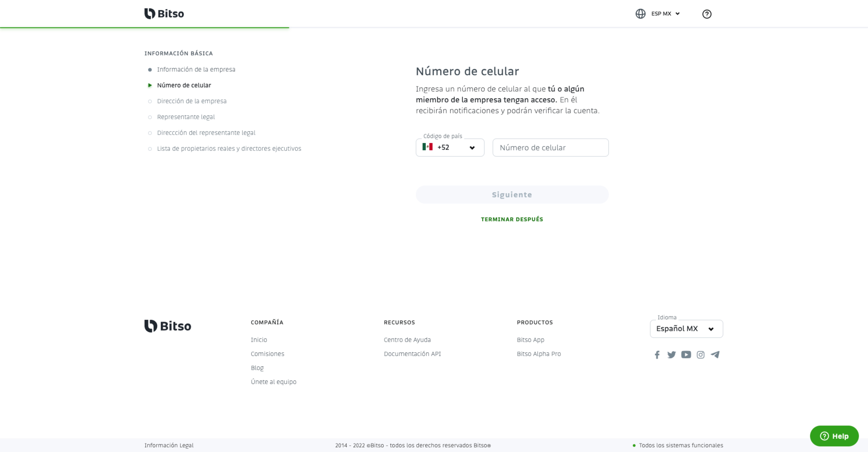Select 'Información de la empresa' step
The image size is (868, 452).
(196, 69)
